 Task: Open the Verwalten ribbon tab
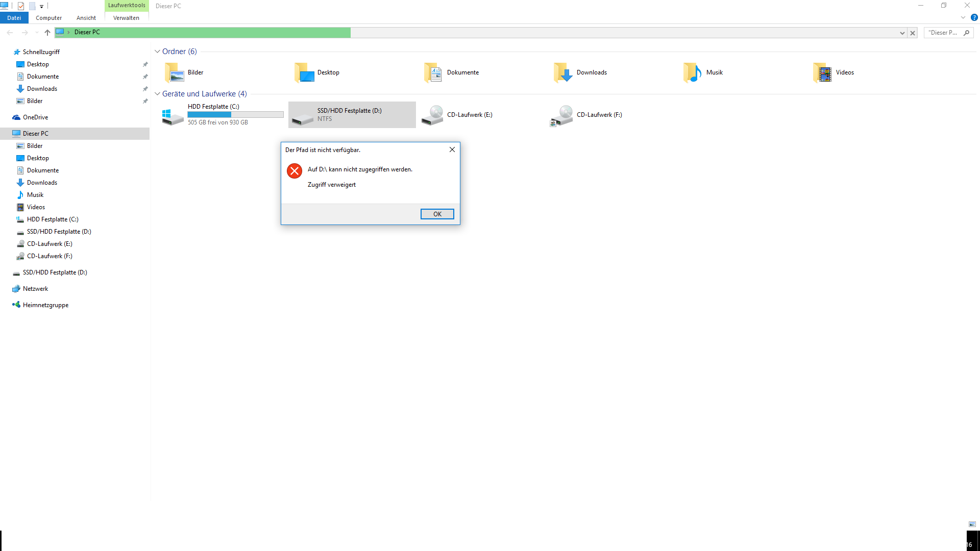126,18
